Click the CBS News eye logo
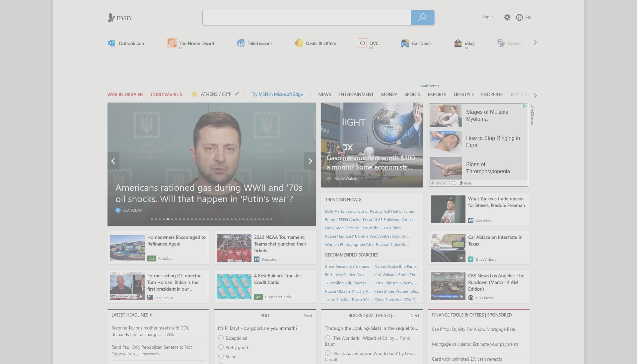Screen dimensions: 637x364 471,298
